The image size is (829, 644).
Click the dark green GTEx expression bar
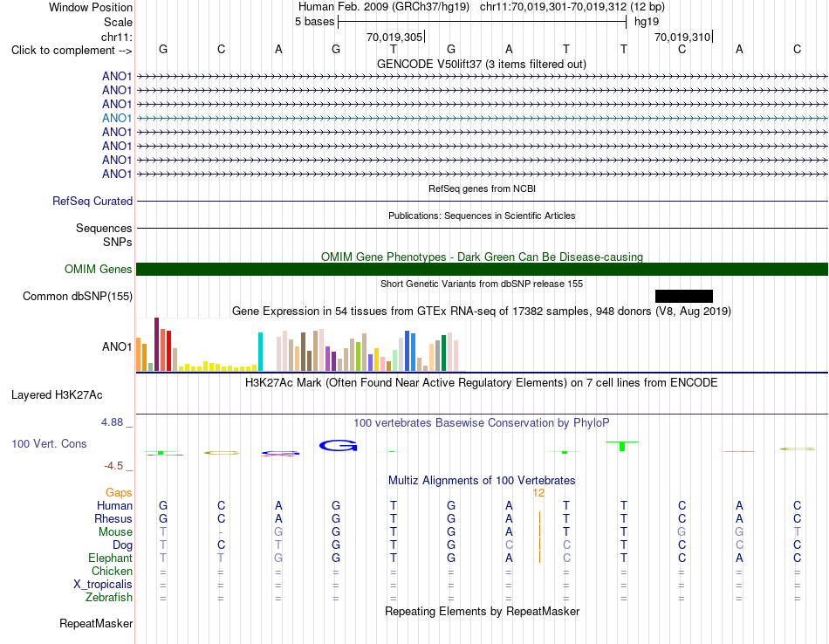(443, 353)
